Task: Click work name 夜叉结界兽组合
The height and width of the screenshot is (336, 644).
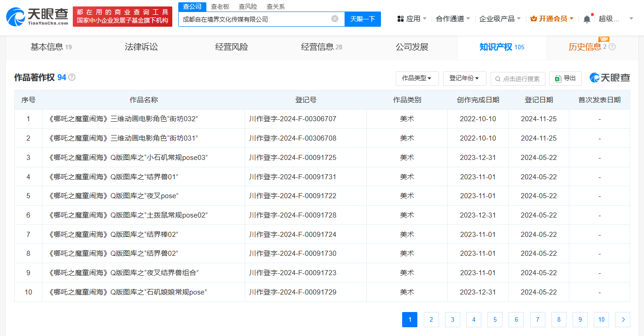Action: [123, 273]
